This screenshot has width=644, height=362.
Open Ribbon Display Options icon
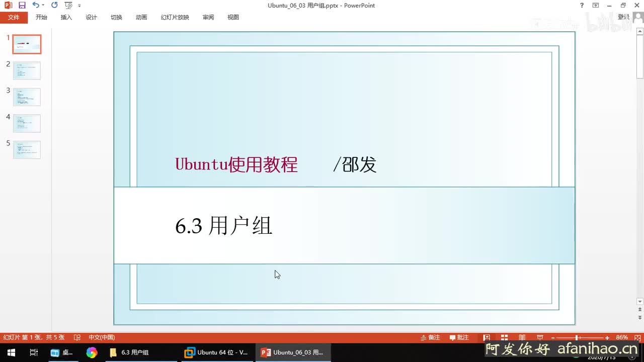tap(596, 6)
